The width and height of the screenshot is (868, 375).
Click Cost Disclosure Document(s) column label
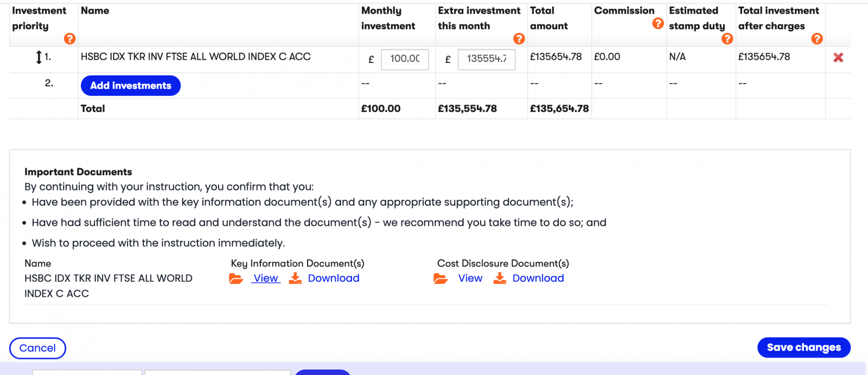pyautogui.click(x=503, y=263)
